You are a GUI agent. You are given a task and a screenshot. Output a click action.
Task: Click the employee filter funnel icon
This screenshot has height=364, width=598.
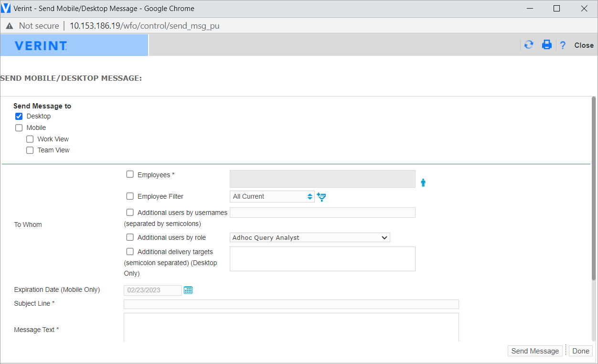pyautogui.click(x=321, y=197)
